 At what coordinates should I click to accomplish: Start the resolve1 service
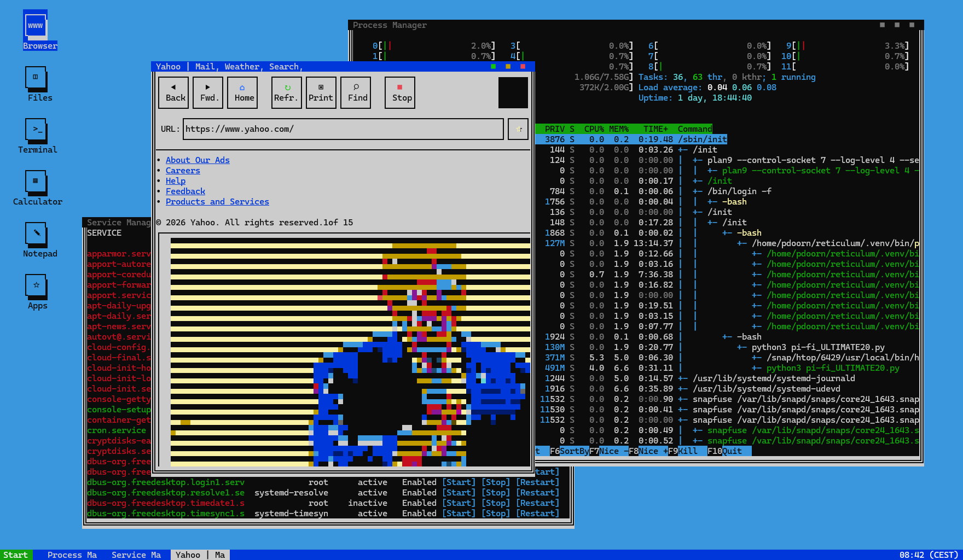(459, 493)
